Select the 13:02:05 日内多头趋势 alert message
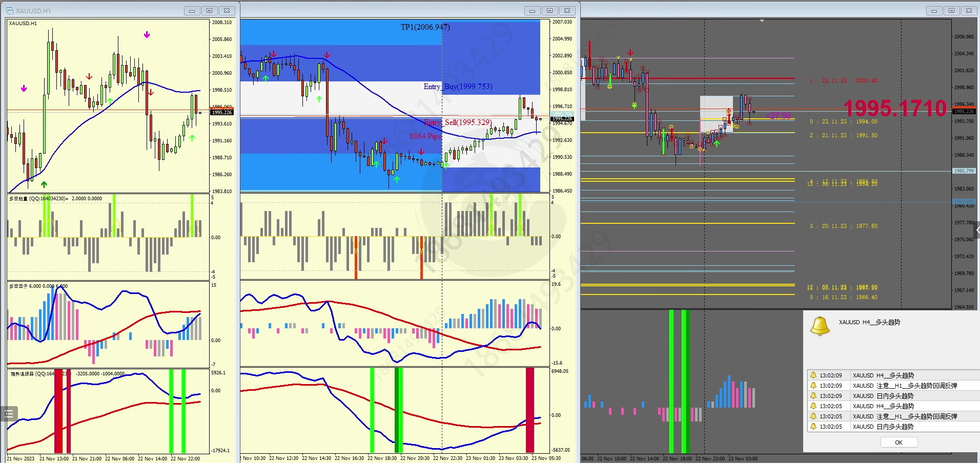 point(883,427)
